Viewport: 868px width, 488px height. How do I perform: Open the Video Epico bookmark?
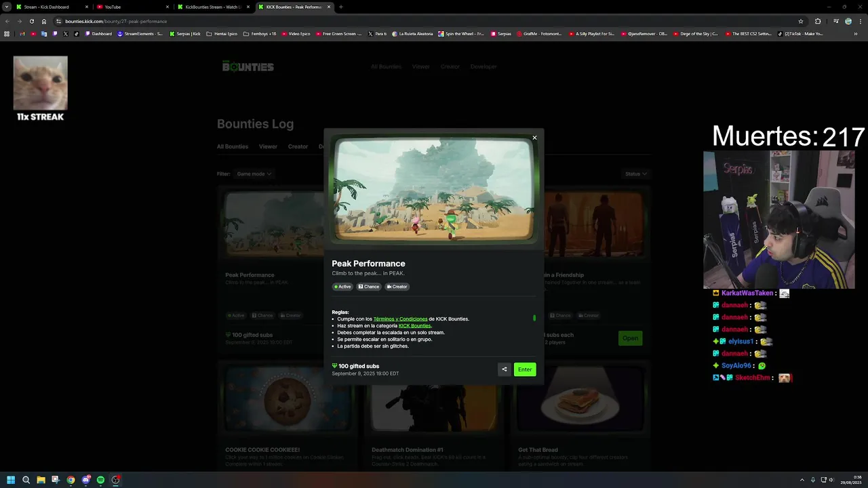[296, 33]
